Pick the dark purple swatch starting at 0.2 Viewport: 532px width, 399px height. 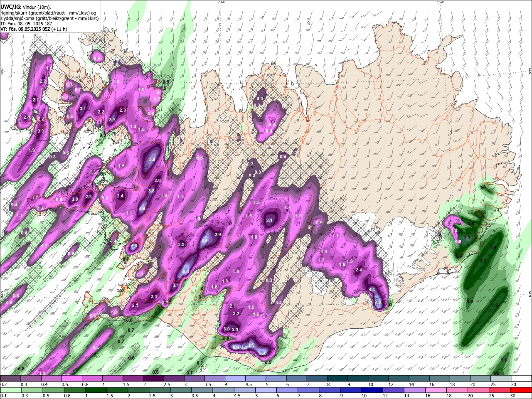pyautogui.click(x=10, y=379)
